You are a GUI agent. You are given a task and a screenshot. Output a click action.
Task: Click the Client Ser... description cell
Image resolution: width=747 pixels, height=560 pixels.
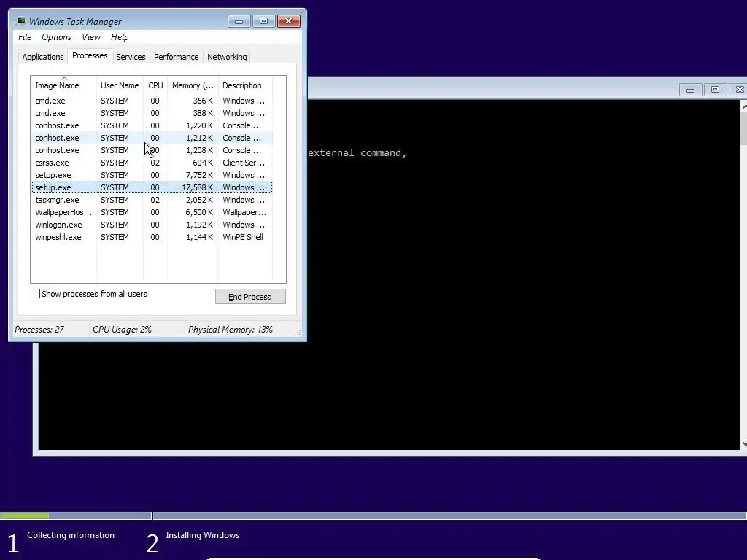(244, 163)
